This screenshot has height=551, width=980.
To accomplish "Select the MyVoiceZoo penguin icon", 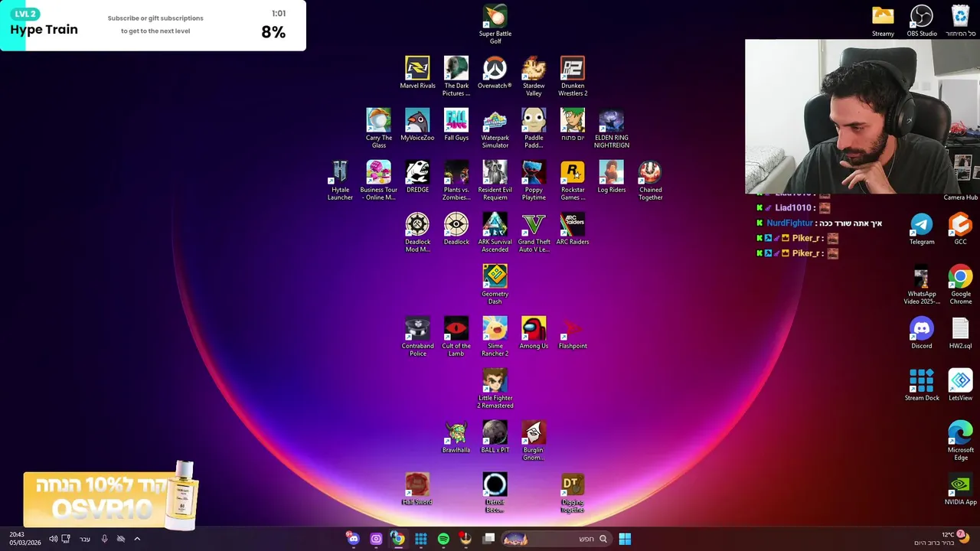I will [x=417, y=125].
